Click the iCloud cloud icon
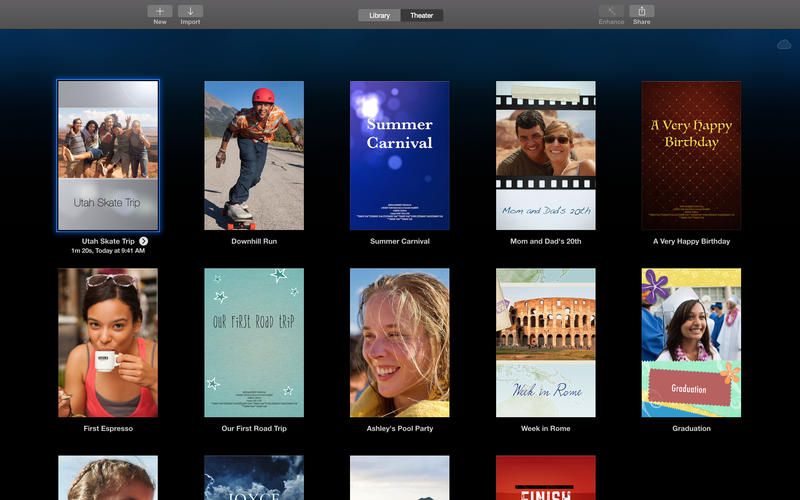800x500 pixels. coord(784,45)
